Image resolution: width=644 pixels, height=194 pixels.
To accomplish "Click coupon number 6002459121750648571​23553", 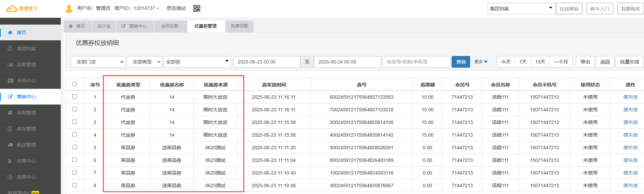I will tap(361, 97).
